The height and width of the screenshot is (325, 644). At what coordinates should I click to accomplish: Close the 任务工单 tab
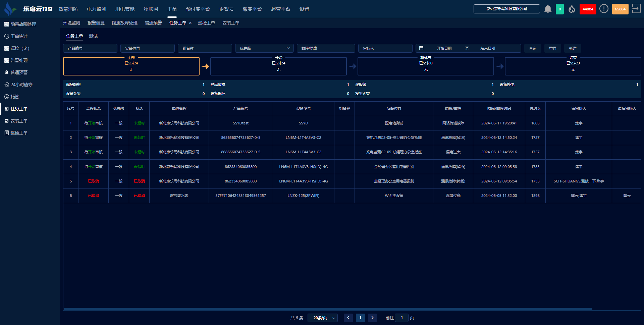click(x=191, y=23)
